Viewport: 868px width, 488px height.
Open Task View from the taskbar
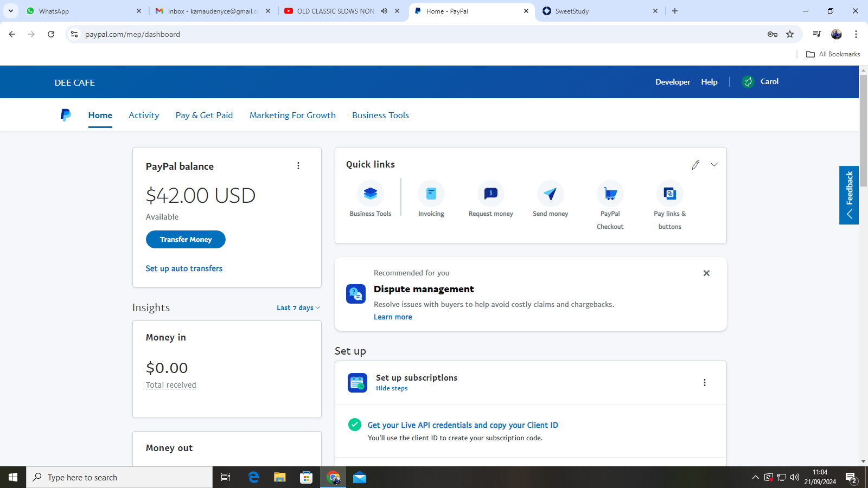tap(226, 477)
